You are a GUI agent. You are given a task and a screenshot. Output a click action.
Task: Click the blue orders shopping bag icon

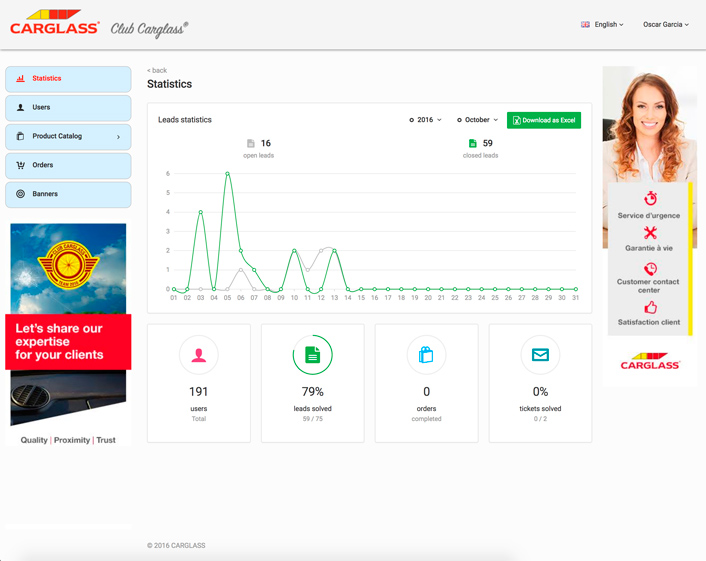tap(426, 355)
